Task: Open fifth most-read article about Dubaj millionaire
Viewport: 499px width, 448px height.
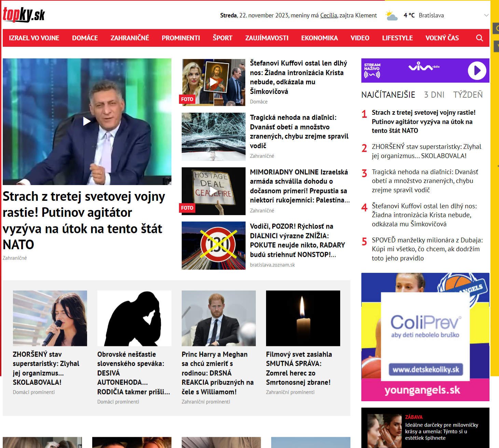Action: [x=427, y=249]
